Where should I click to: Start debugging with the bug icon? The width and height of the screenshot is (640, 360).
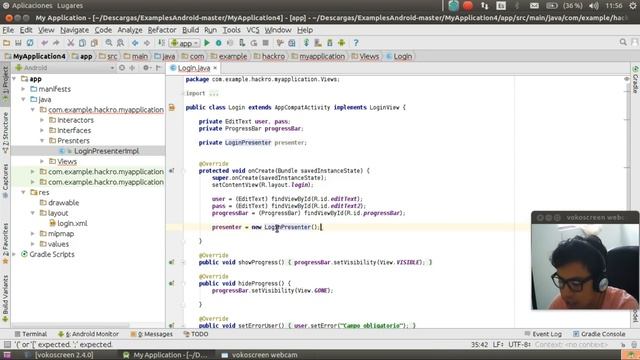219,43
